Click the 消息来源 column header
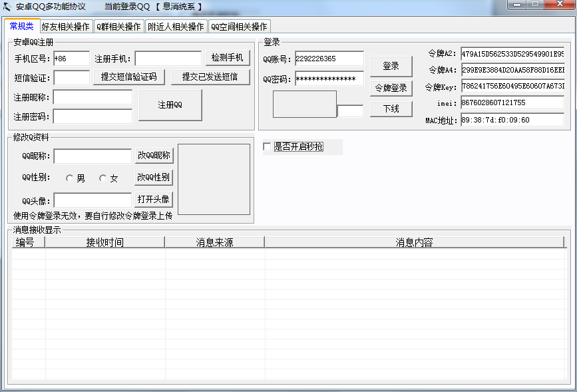This screenshot has width=577, height=392. [214, 242]
